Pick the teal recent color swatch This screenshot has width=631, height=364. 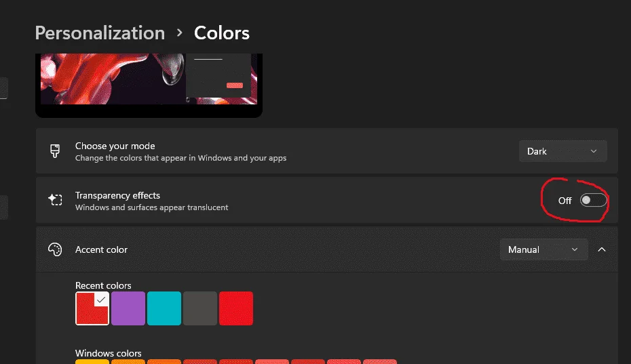click(x=164, y=308)
